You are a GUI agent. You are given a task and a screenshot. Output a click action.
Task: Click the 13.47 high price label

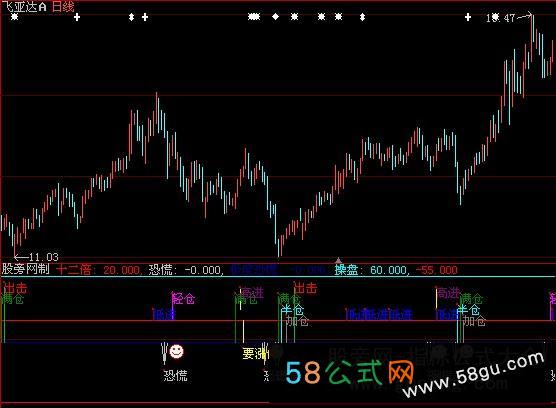coord(500,18)
